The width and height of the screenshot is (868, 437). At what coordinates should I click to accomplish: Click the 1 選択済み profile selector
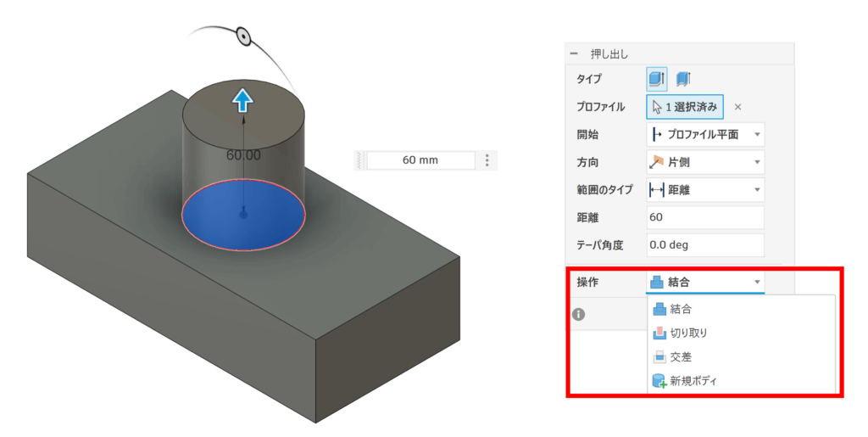[685, 107]
